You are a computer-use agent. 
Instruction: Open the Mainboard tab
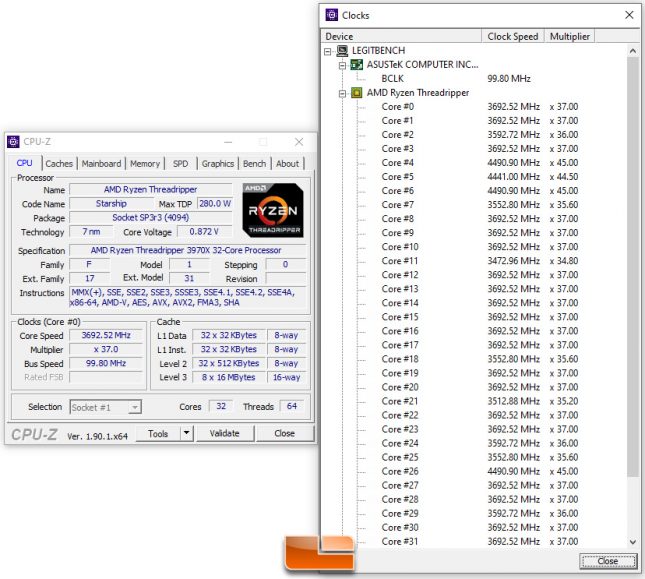[101, 164]
